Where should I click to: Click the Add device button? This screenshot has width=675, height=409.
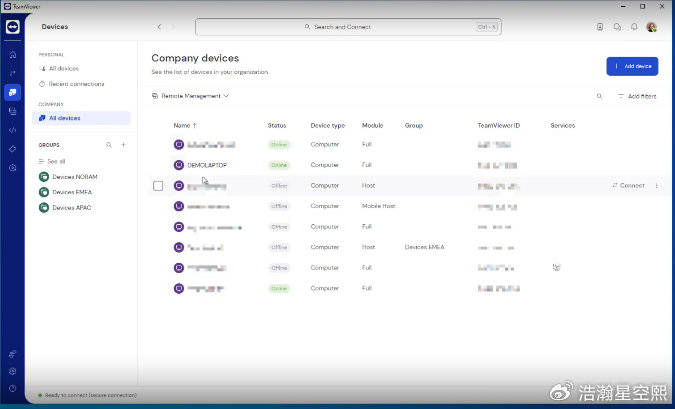[632, 66]
